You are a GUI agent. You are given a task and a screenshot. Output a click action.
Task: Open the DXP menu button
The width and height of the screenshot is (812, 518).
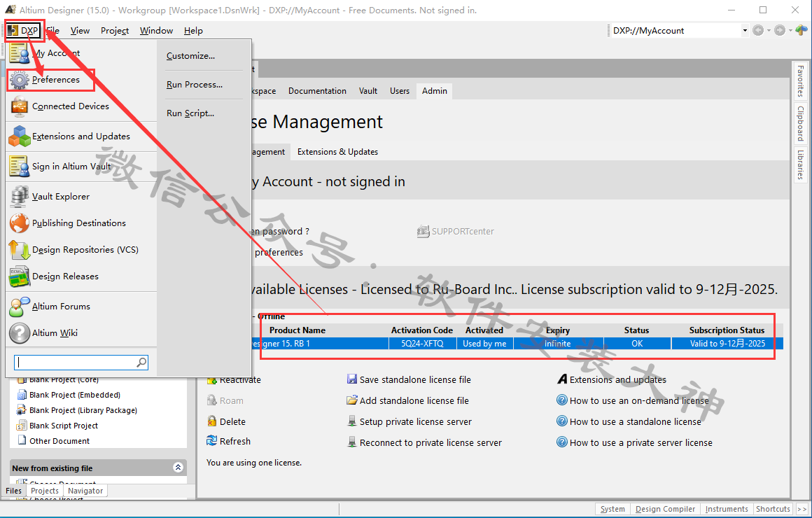(x=23, y=31)
